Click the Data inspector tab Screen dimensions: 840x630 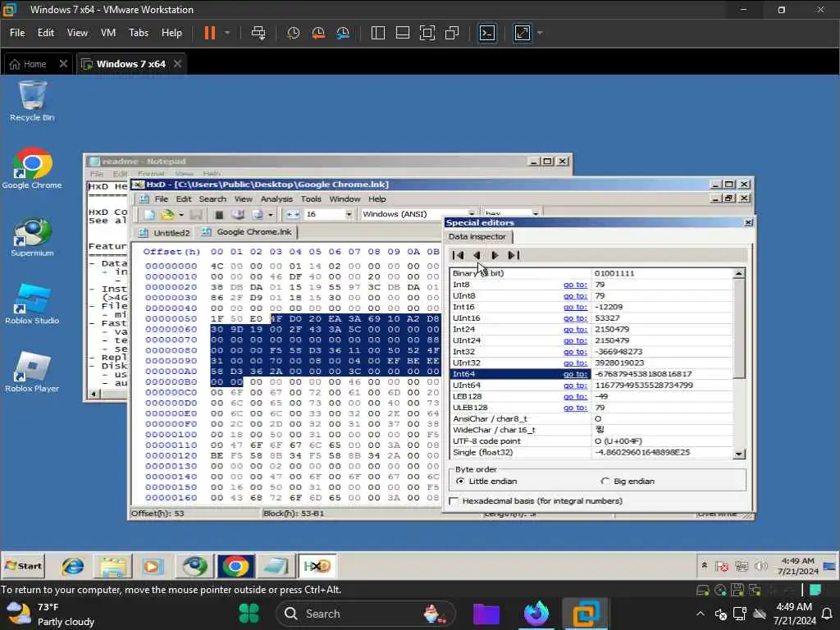(477, 236)
